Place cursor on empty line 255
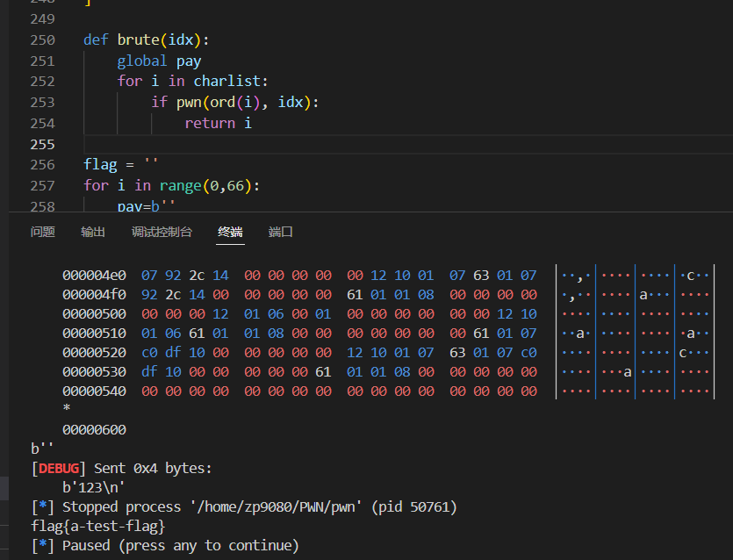Image resolution: width=733 pixels, height=560 pixels. [x=351, y=144]
